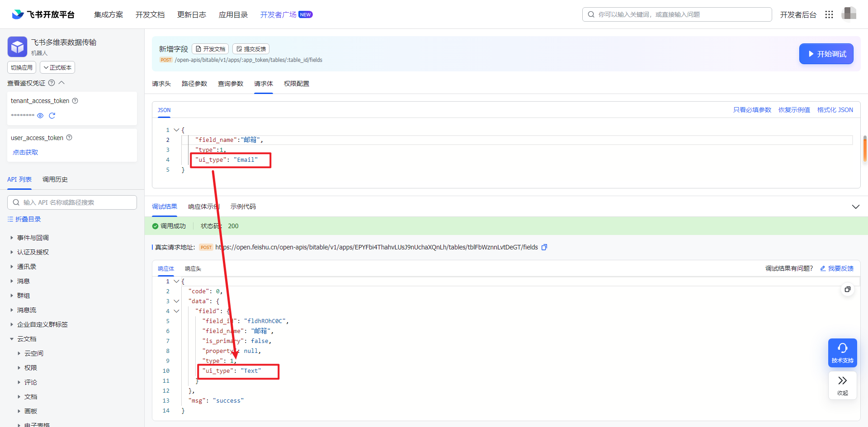Image resolution: width=868 pixels, height=427 pixels.
Task: Expand the 事件与回调 tree node
Action: pyautogui.click(x=12, y=238)
